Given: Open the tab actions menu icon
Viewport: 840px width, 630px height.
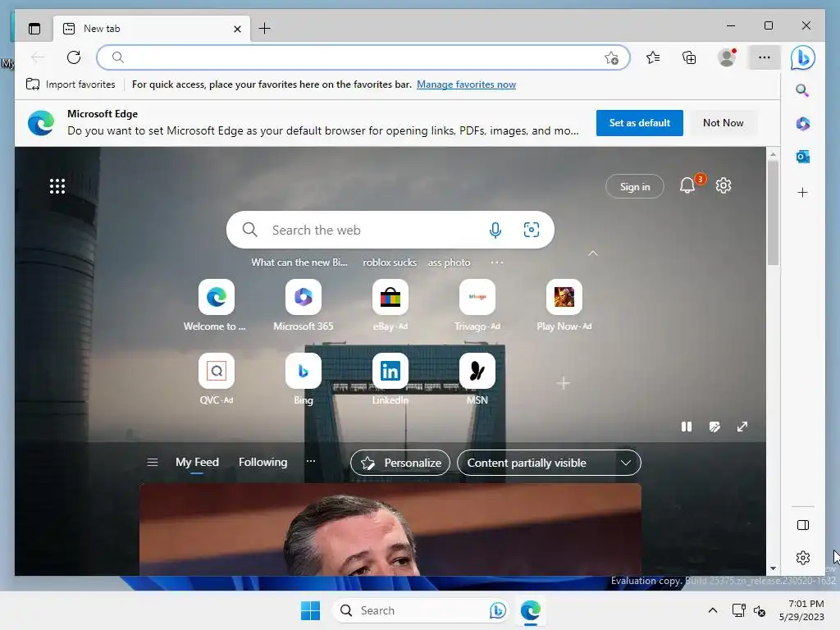Looking at the screenshot, I should click(x=34, y=29).
